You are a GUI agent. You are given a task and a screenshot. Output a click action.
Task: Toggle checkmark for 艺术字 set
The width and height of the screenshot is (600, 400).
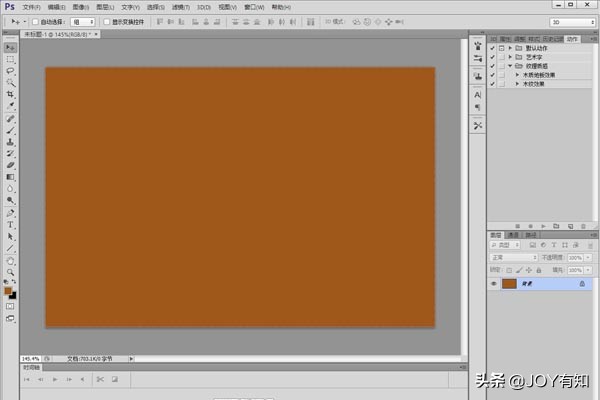point(492,57)
